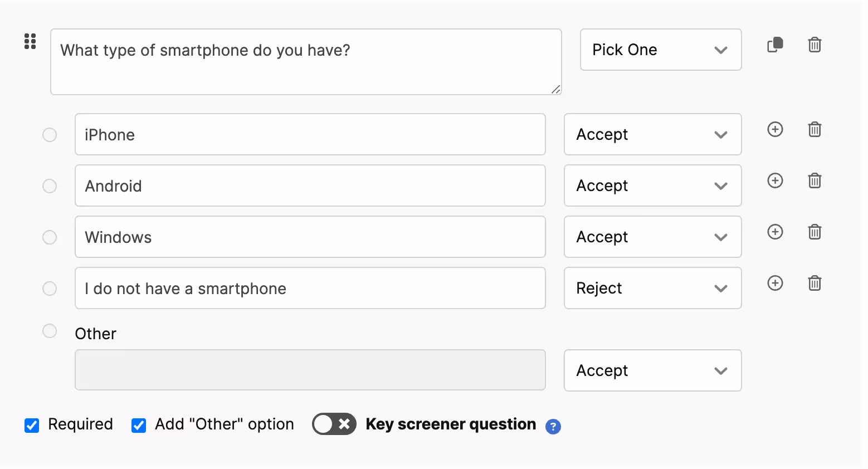Screen dimensions: 868x469
Task: Open the Accept dropdown for the Other option
Action: [652, 370]
